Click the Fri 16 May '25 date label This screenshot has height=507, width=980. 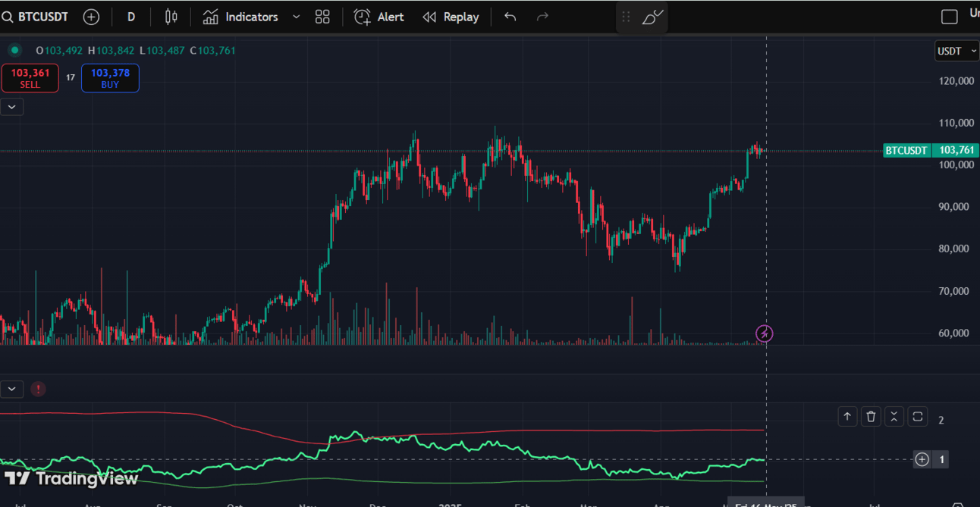tap(766, 504)
